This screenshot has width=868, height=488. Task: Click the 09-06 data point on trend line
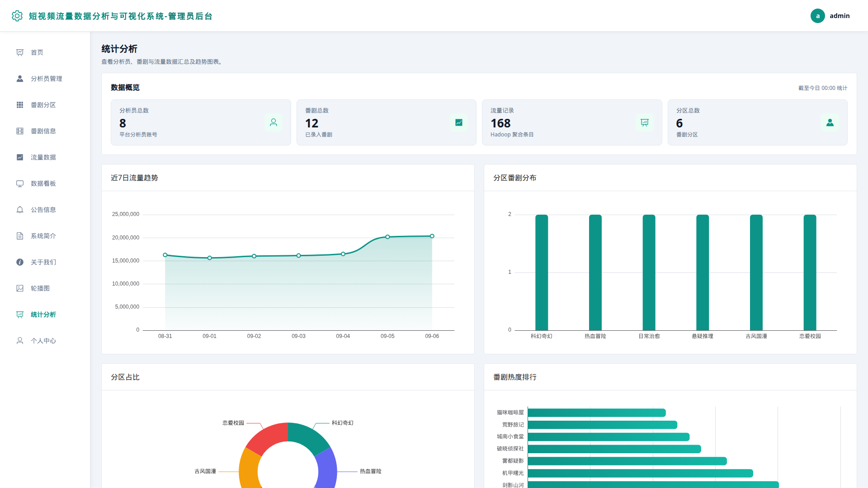(432, 236)
